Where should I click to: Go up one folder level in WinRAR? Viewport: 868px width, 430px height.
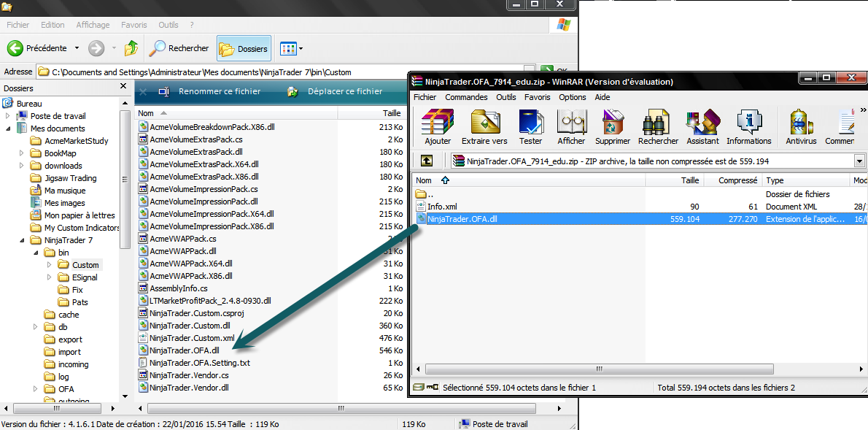pyautogui.click(x=426, y=161)
